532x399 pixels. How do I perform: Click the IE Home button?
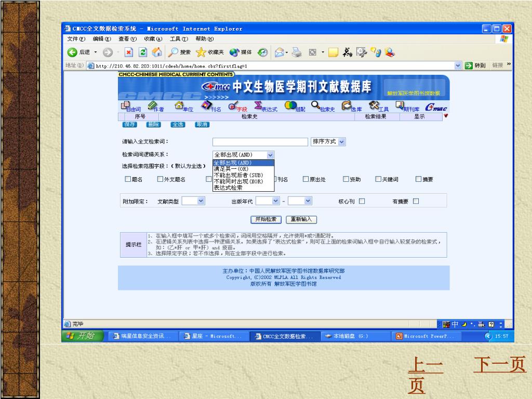click(157, 52)
